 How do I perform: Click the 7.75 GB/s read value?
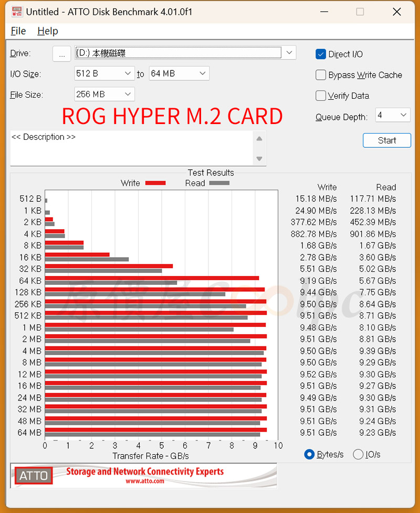377,292
